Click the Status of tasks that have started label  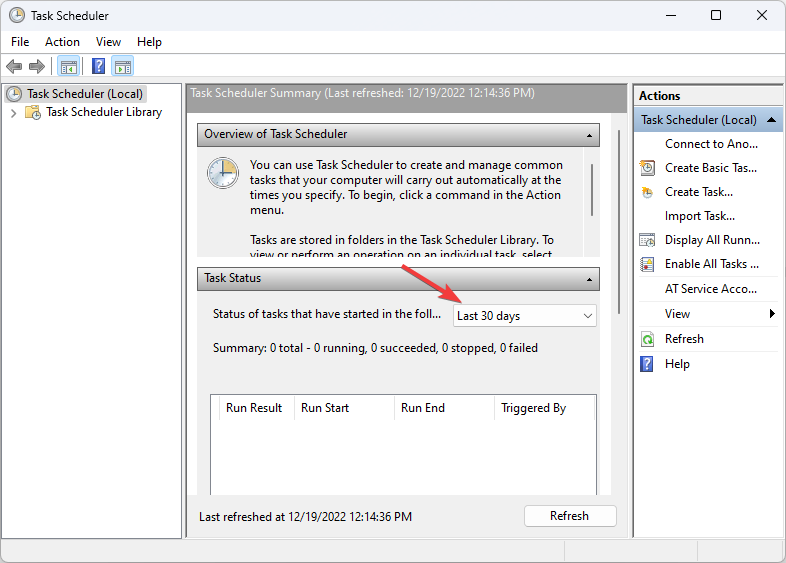pyautogui.click(x=327, y=314)
